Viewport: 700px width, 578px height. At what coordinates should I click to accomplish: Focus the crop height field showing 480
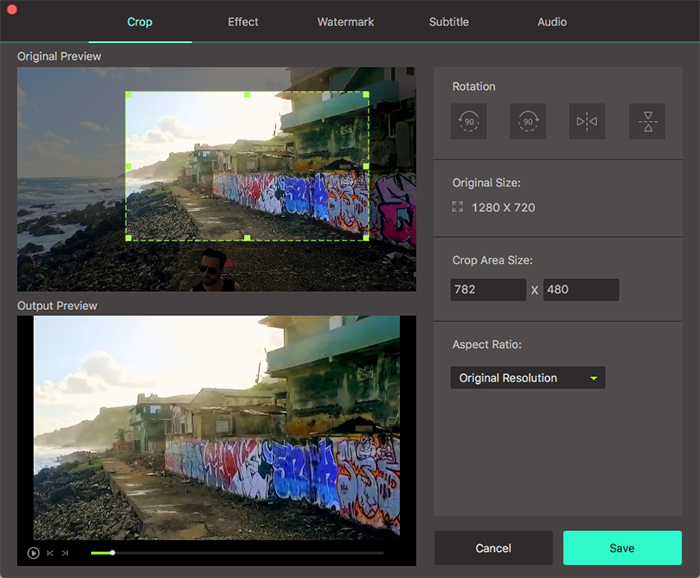581,290
